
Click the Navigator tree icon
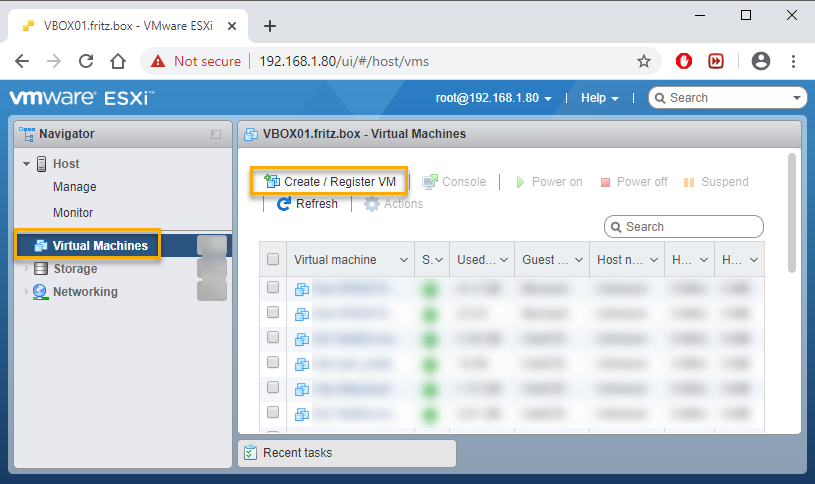click(27, 134)
